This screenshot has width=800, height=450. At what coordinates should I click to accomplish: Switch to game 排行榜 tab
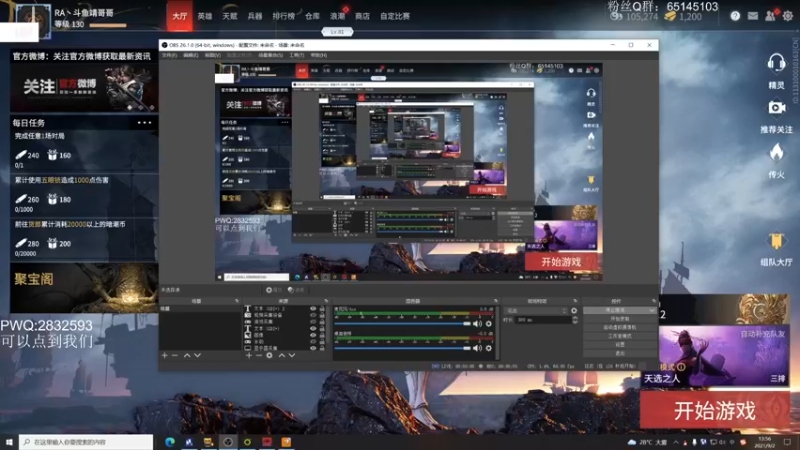pyautogui.click(x=283, y=16)
